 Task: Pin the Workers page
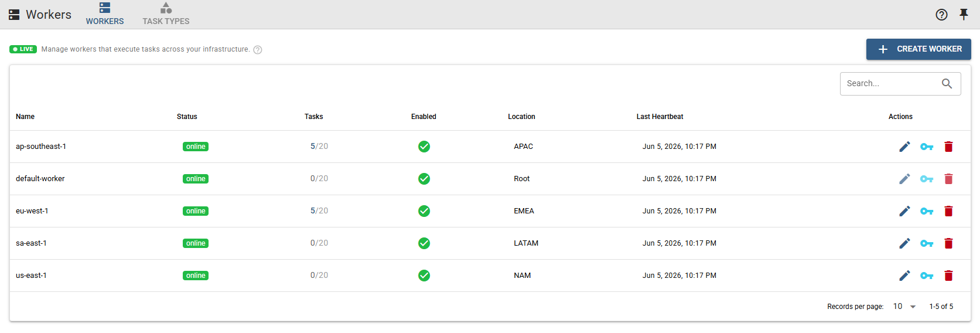tap(964, 15)
